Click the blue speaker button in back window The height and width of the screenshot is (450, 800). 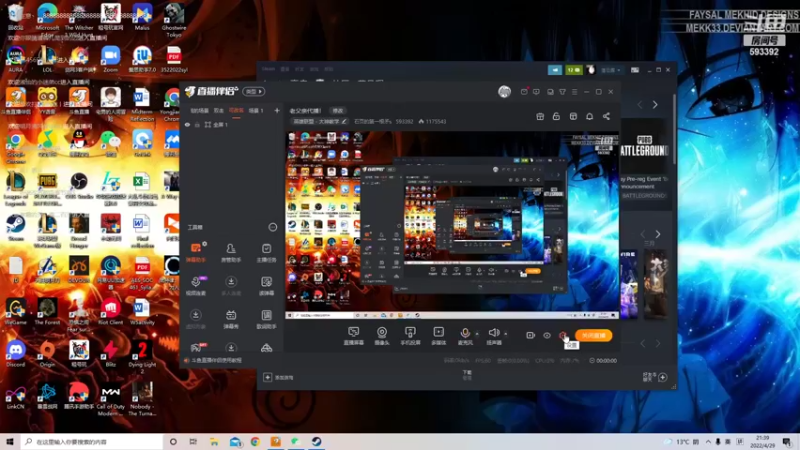coord(555,70)
